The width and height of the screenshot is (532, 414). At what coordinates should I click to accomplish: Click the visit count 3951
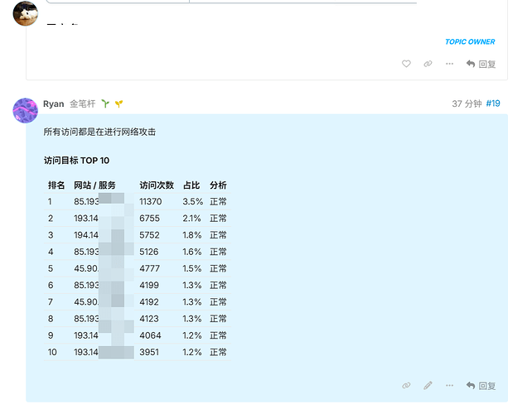[x=149, y=352]
